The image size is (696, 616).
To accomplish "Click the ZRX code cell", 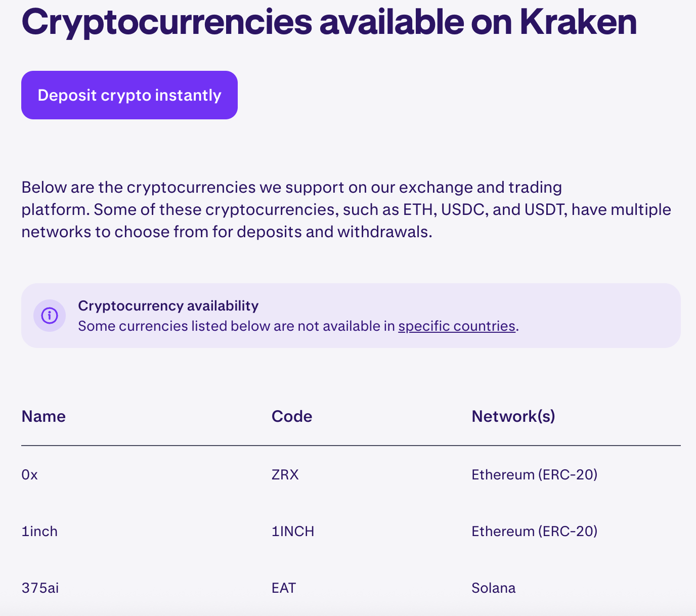I will (284, 474).
